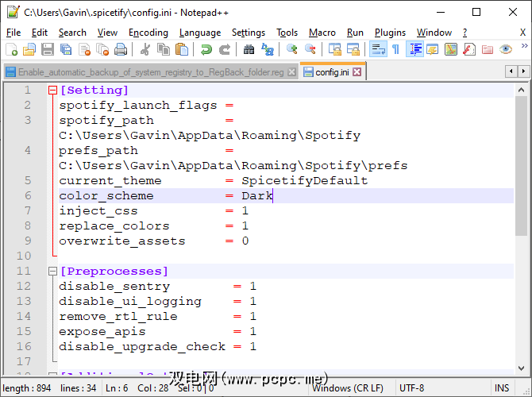Viewport: 532px width, 397px height.
Task: Toggle Show all characters pilcrow button
Action: [x=395, y=50]
